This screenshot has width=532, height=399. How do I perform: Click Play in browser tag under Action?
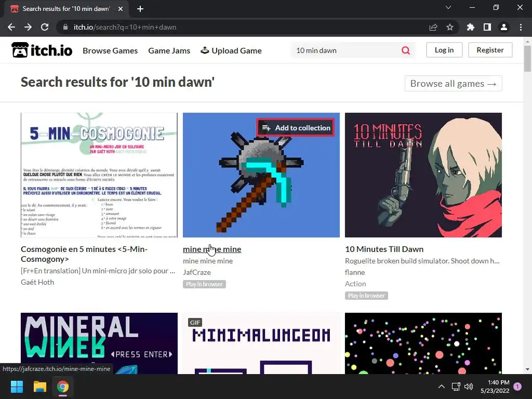pos(366,296)
